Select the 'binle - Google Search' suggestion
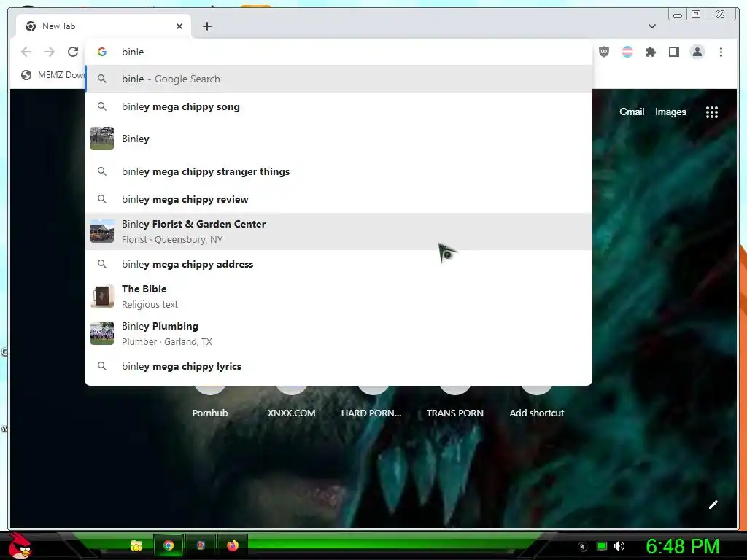The image size is (747, 560). coord(338,79)
